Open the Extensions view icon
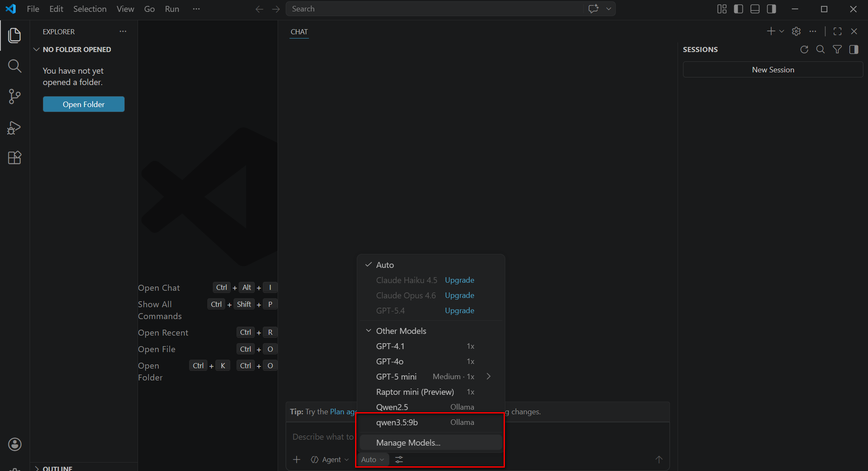The height and width of the screenshot is (471, 868). coord(14,157)
